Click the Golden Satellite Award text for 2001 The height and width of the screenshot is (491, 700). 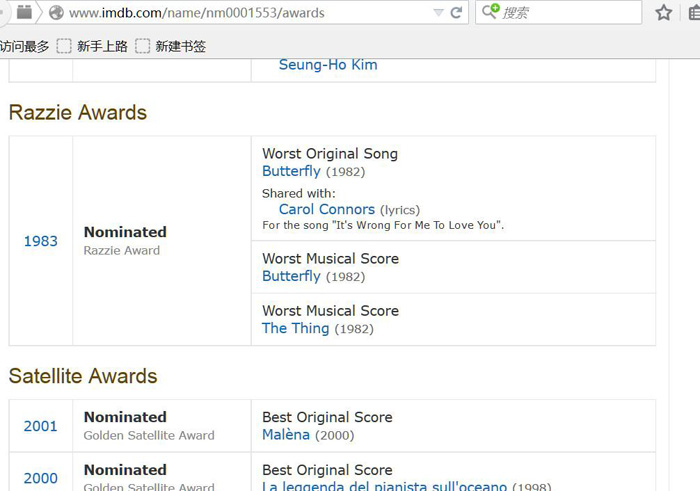tap(149, 435)
